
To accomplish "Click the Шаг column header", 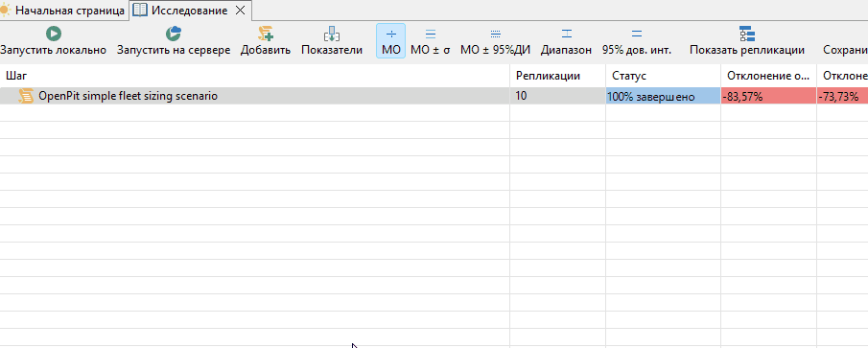I will click(x=254, y=76).
